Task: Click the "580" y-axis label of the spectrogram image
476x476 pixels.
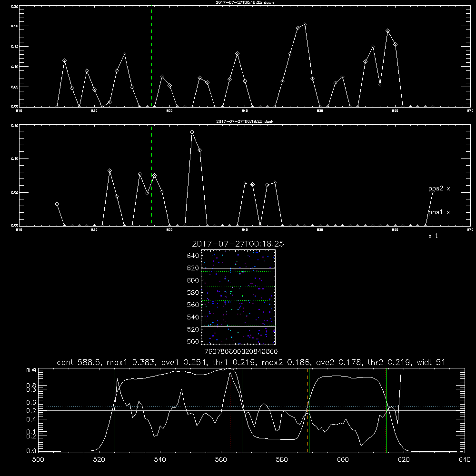Action: pos(193,293)
